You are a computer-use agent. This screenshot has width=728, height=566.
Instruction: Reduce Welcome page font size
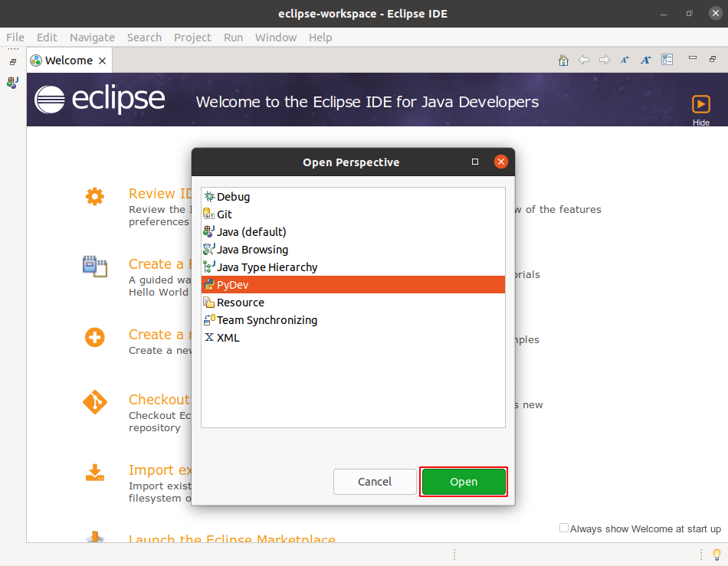(x=625, y=60)
